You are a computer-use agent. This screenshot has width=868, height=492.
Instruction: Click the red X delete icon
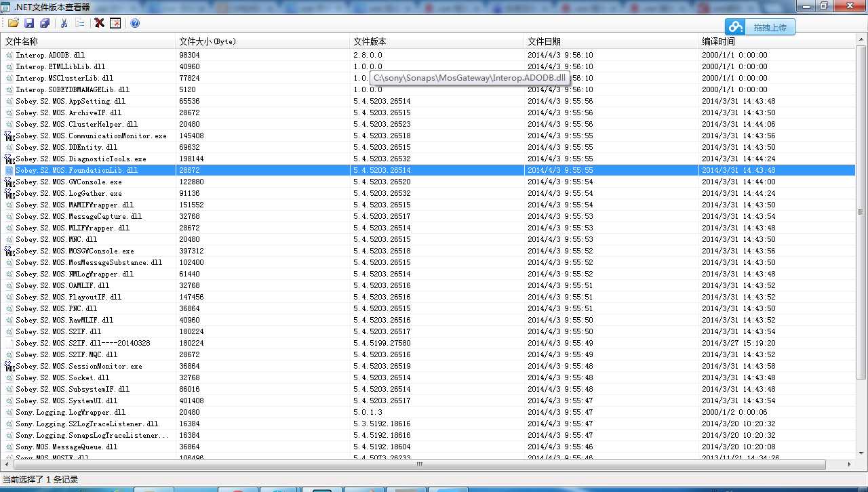99,23
